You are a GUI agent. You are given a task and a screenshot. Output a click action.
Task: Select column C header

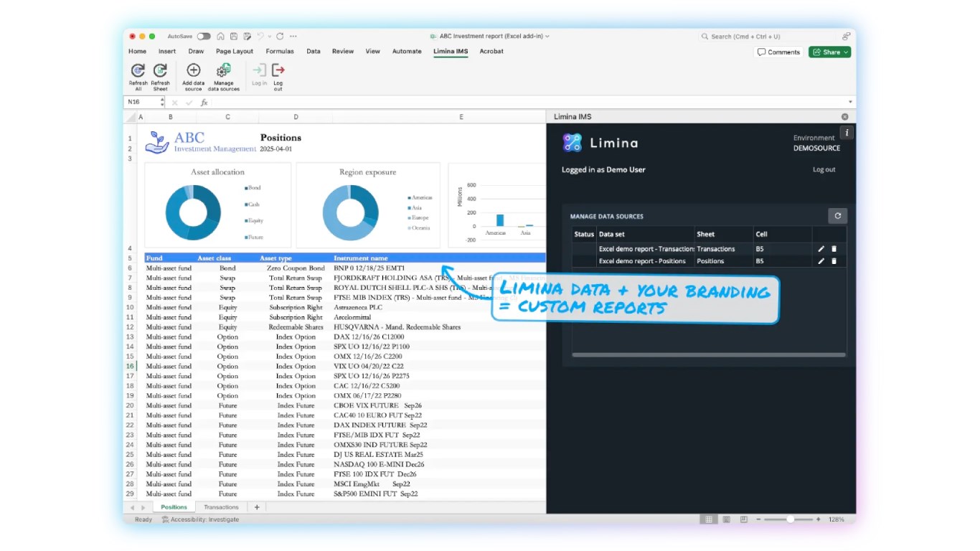point(227,117)
